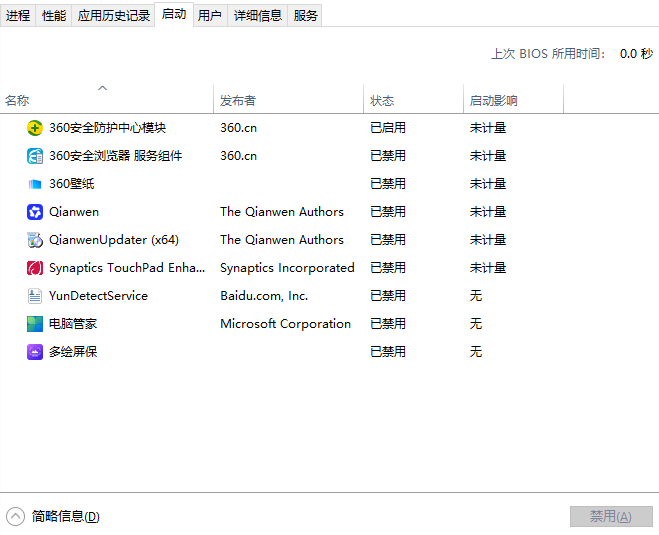The width and height of the screenshot is (659, 535).
Task: Click the 禁用(A) button
Action: coord(611,517)
